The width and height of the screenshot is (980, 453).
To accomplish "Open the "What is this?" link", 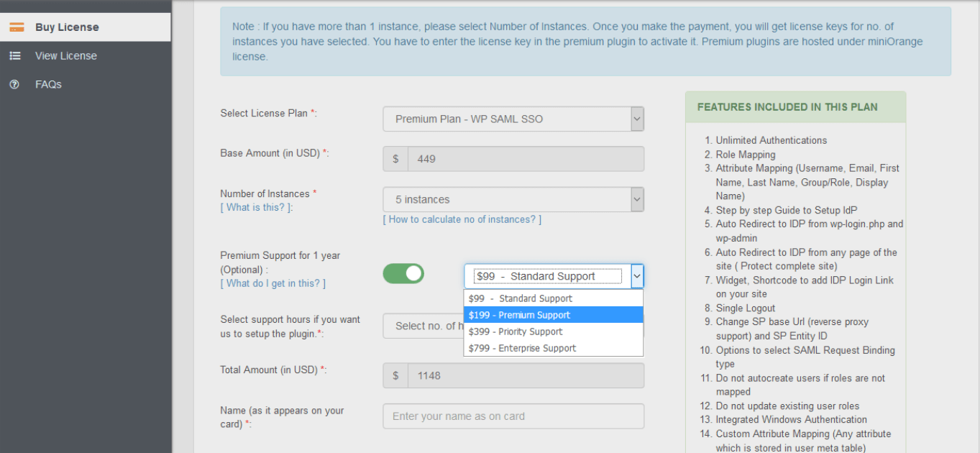I will [257, 208].
